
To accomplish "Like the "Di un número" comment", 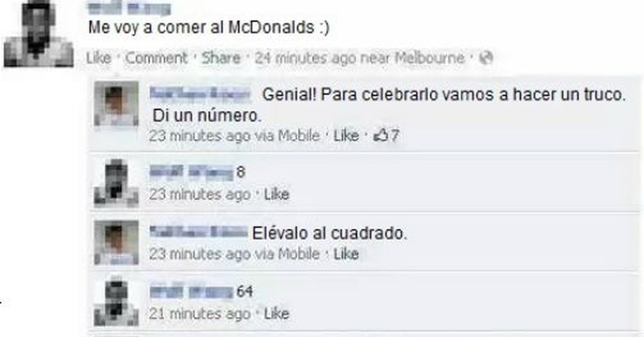I will pyautogui.click(x=346, y=135).
